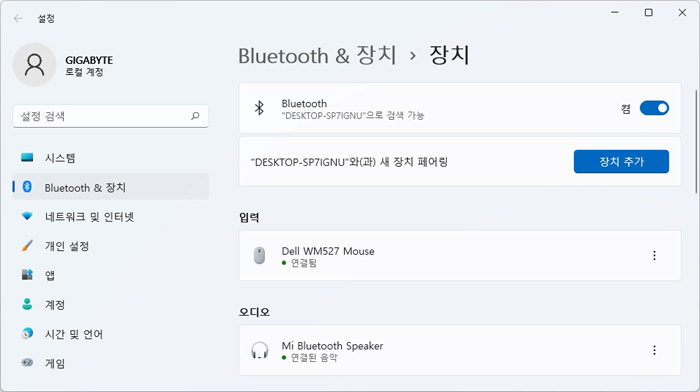Click the Mi Bluetooth Speaker headphone icon

pyautogui.click(x=259, y=350)
